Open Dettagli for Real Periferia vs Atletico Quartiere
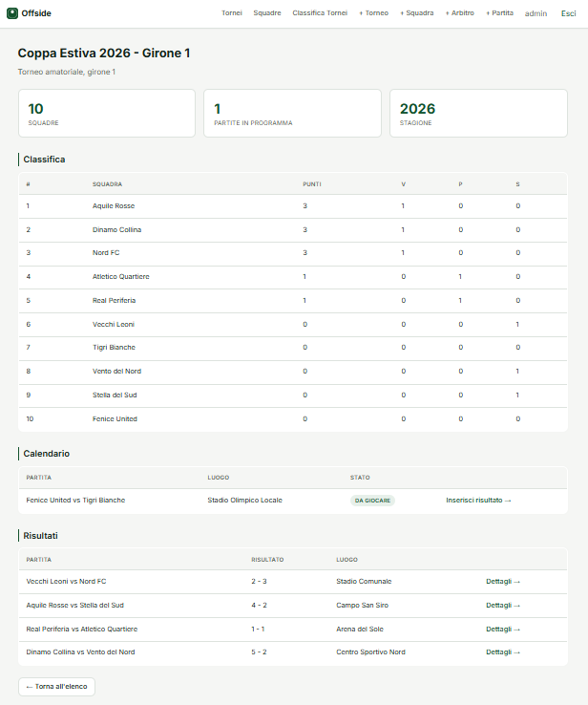This screenshot has height=705, width=588. [x=503, y=629]
